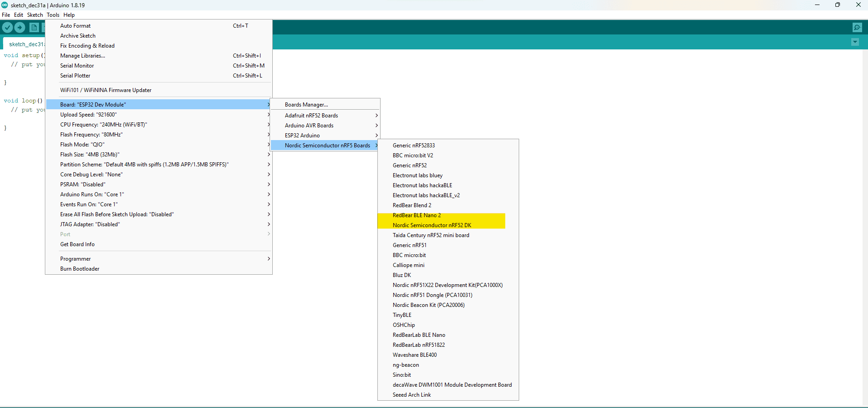This screenshot has height=408, width=868.
Task: Select Seeed Arch Link board
Action: click(x=448, y=395)
